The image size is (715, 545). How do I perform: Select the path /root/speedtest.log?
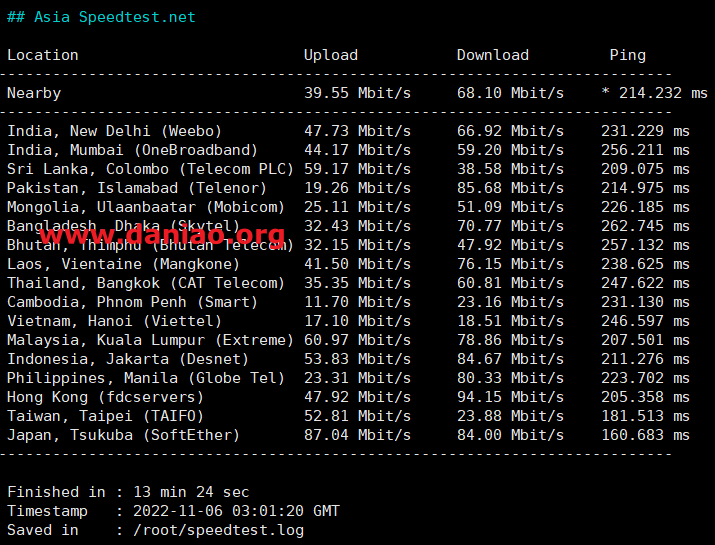click(x=218, y=530)
